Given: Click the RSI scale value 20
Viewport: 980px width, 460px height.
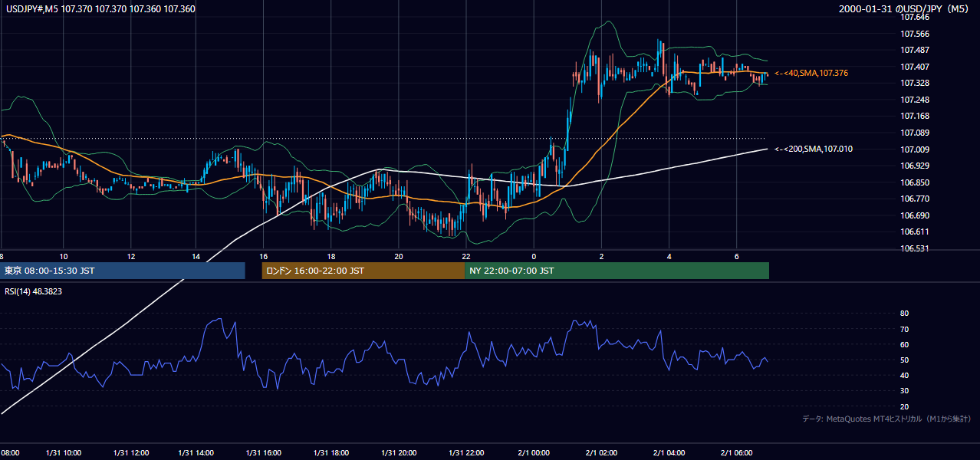Looking at the screenshot, I should coord(904,406).
